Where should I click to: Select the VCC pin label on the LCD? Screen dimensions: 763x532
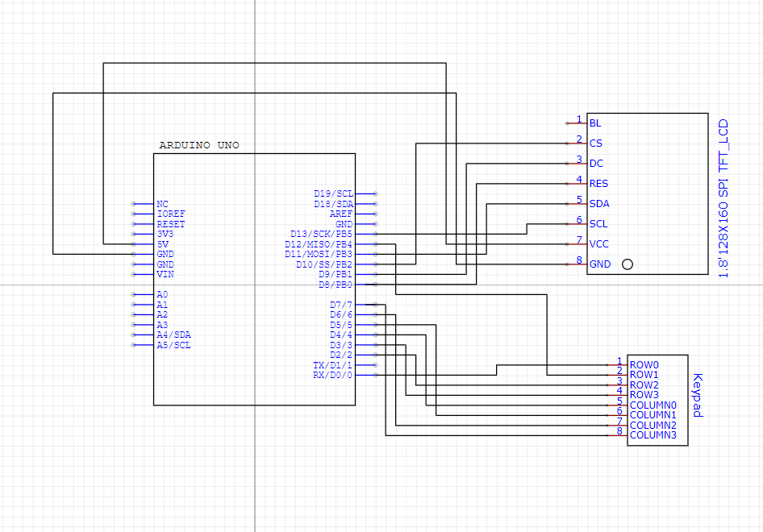click(599, 244)
